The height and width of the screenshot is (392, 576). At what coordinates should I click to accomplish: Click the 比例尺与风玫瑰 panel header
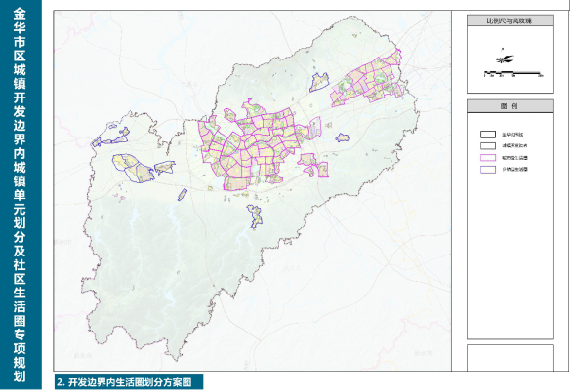(510, 20)
